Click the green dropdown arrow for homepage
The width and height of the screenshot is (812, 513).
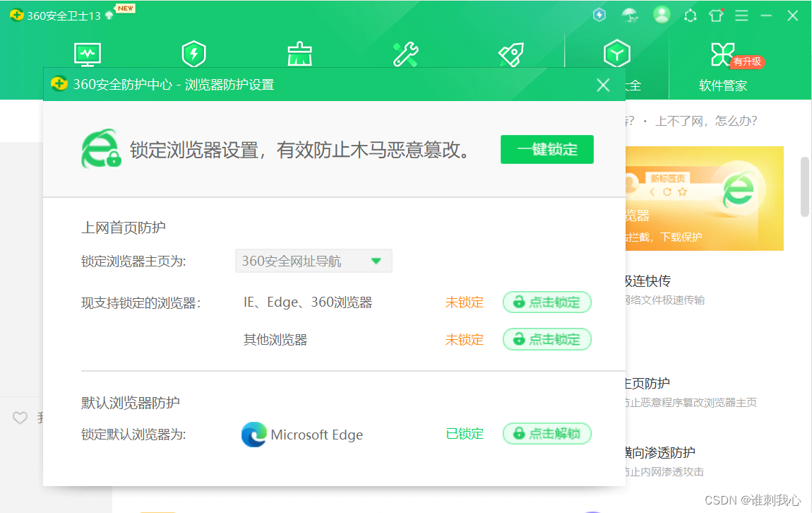tap(376, 261)
